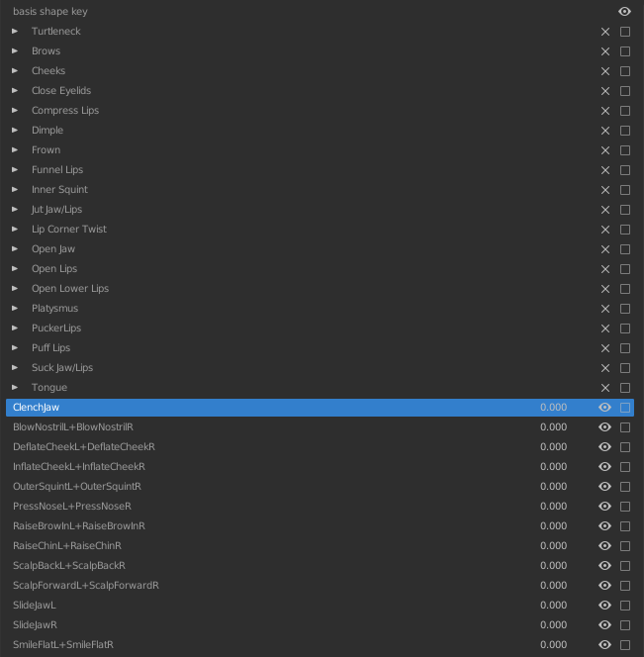Expand the Close Eyelids group

tap(15, 90)
